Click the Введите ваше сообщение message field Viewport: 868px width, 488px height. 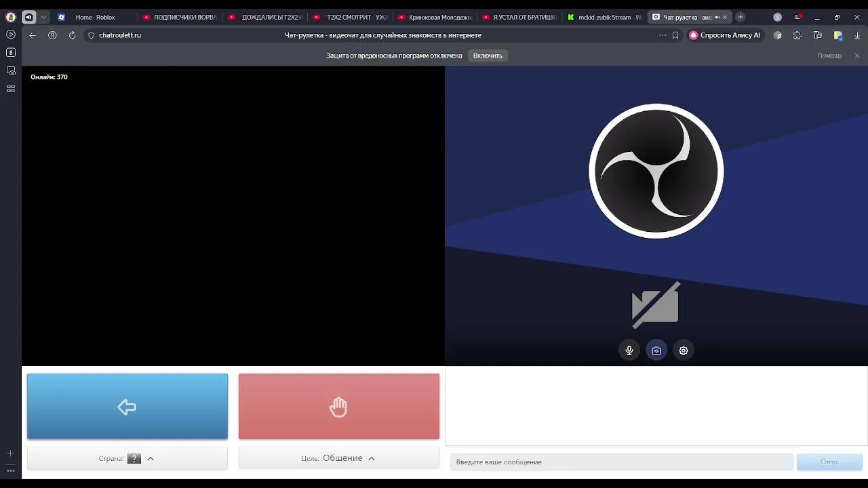click(x=621, y=462)
